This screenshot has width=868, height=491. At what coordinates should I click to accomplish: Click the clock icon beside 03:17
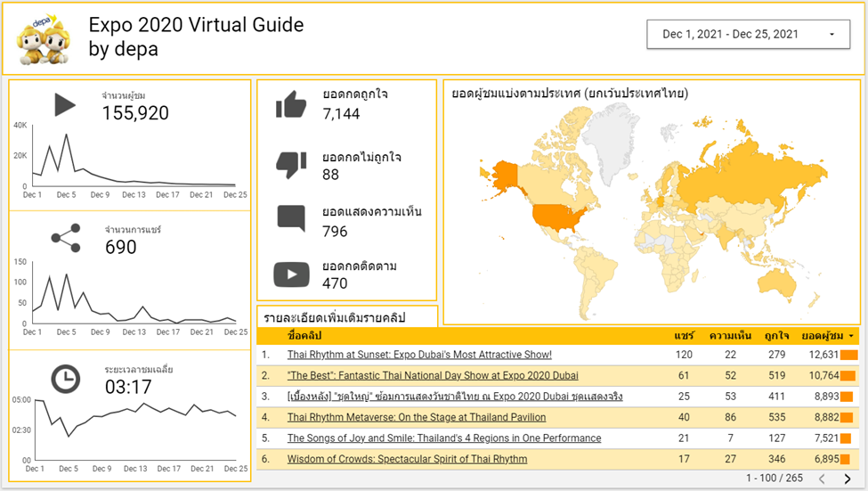[65, 380]
